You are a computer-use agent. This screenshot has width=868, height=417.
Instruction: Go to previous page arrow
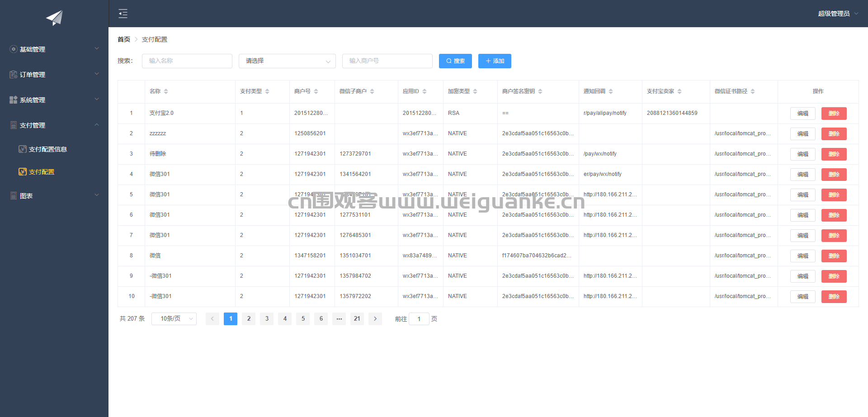[x=212, y=319]
